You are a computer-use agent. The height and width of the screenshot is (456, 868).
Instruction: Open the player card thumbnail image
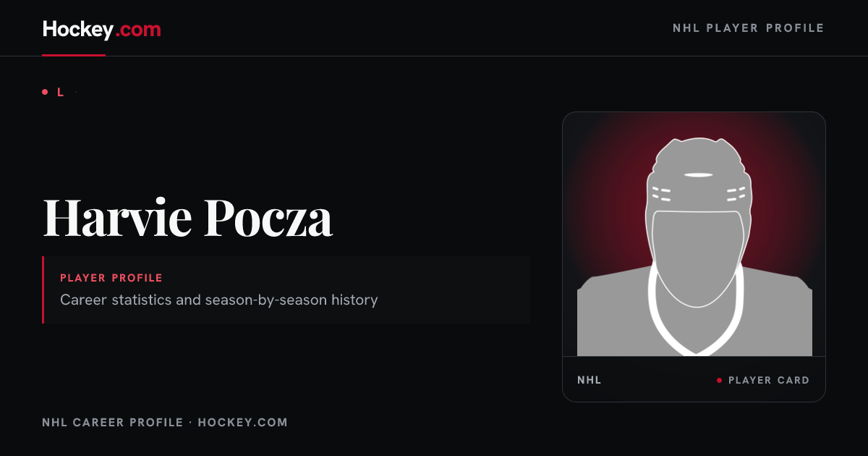[x=694, y=235]
